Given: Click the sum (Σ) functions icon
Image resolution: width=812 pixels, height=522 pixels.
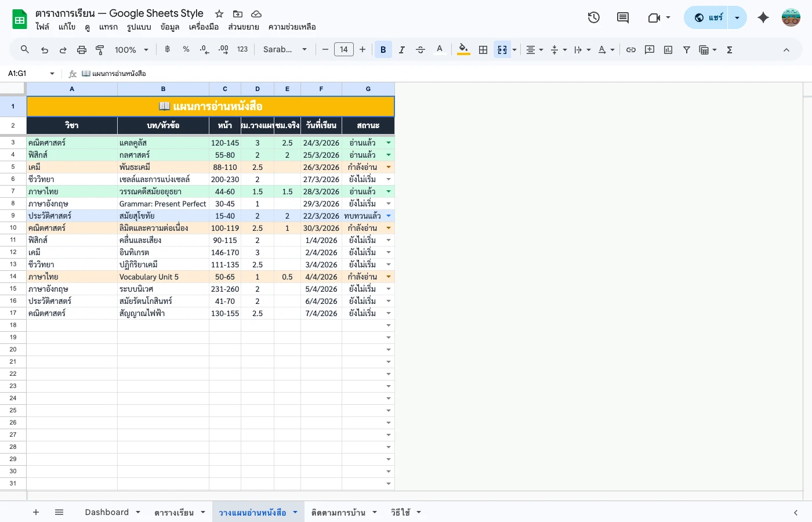Looking at the screenshot, I should [x=729, y=49].
